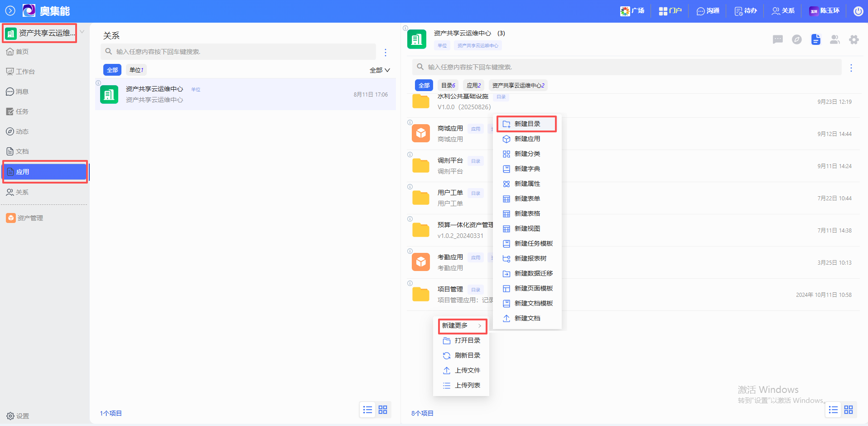The width and height of the screenshot is (868, 426).
Task: Open 设置 in the left sidebar
Action: (x=18, y=416)
